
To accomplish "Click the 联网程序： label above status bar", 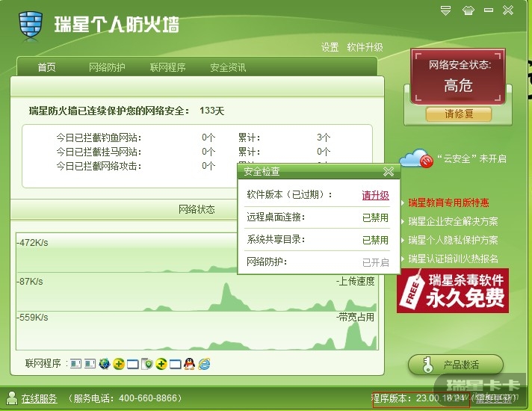I will point(46,363).
